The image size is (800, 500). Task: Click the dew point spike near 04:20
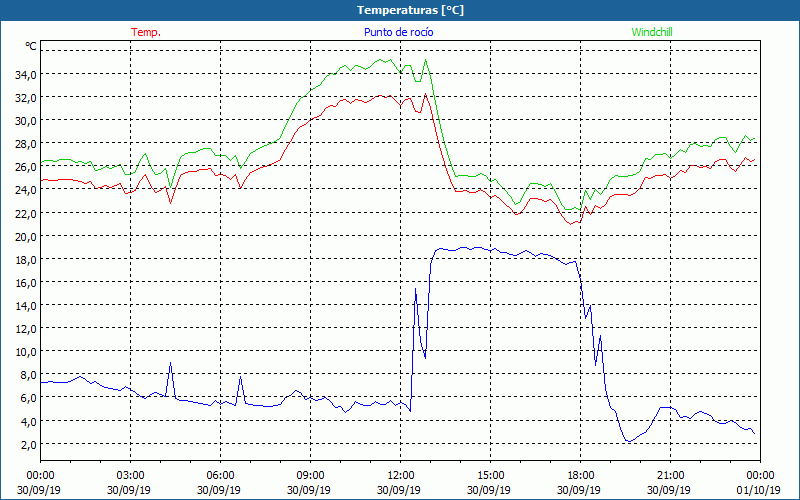tap(170, 363)
